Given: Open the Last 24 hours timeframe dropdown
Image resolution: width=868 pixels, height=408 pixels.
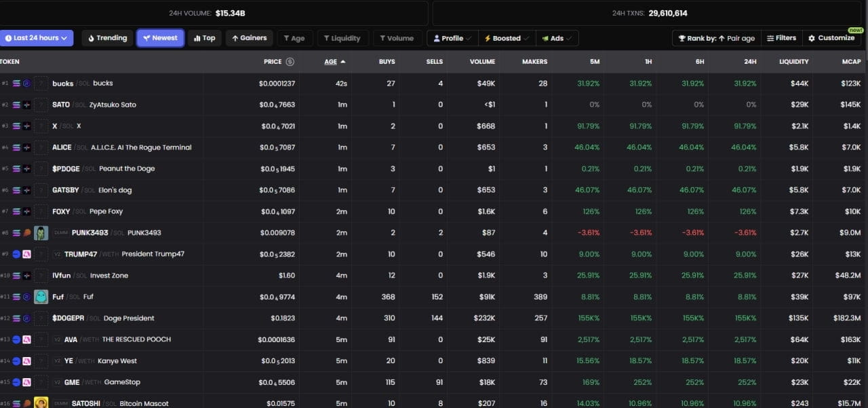Looking at the screenshot, I should point(35,38).
